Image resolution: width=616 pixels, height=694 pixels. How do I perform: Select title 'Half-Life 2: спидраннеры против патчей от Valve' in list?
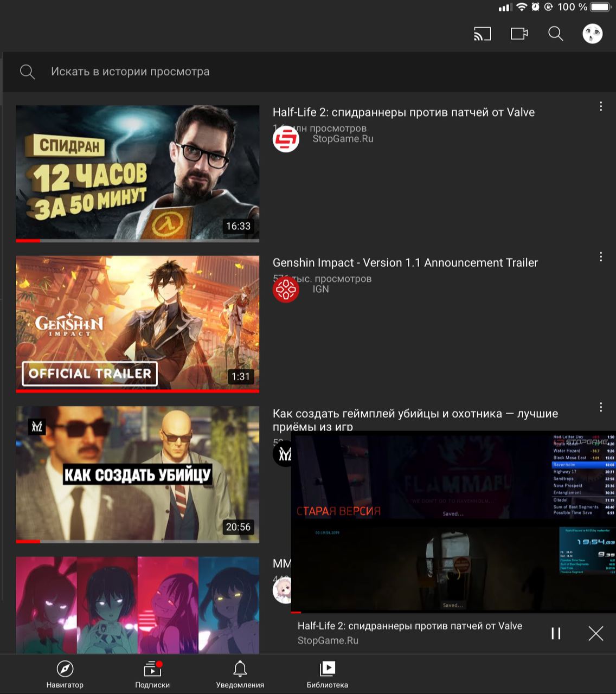(403, 112)
